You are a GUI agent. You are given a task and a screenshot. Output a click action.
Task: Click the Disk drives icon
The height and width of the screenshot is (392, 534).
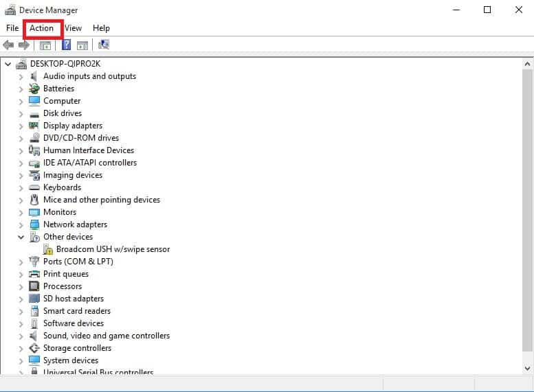click(34, 115)
